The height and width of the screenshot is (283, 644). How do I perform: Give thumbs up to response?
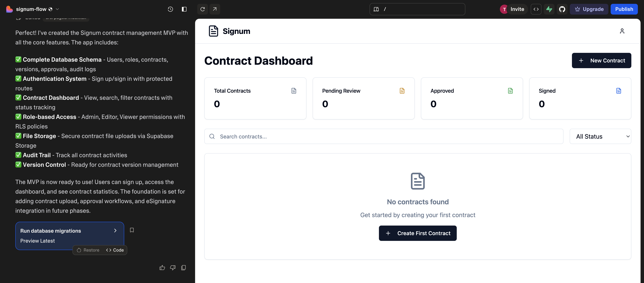pyautogui.click(x=162, y=268)
